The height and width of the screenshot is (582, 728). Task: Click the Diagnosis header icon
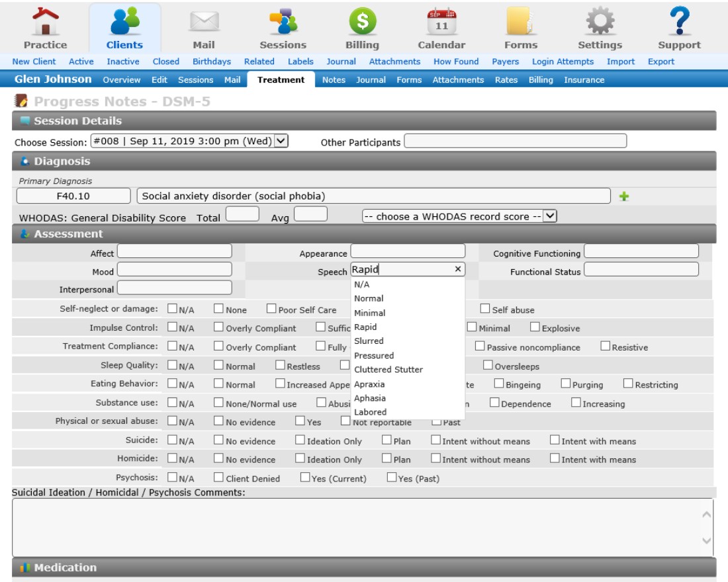tap(25, 161)
